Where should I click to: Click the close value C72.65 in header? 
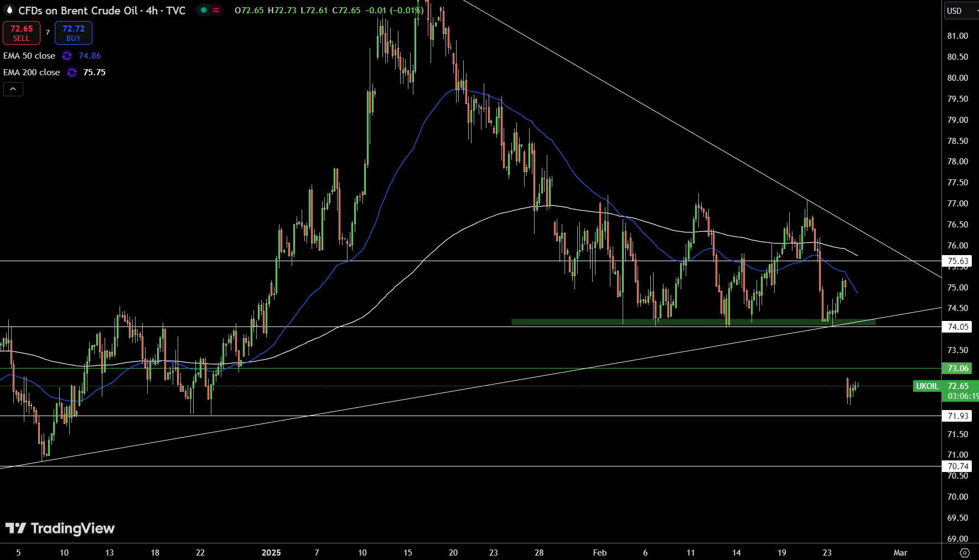346,11
